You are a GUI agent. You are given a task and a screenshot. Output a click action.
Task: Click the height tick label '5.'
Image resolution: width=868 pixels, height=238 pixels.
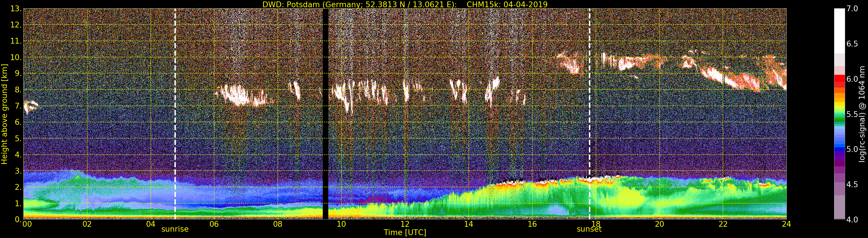coord(18,138)
